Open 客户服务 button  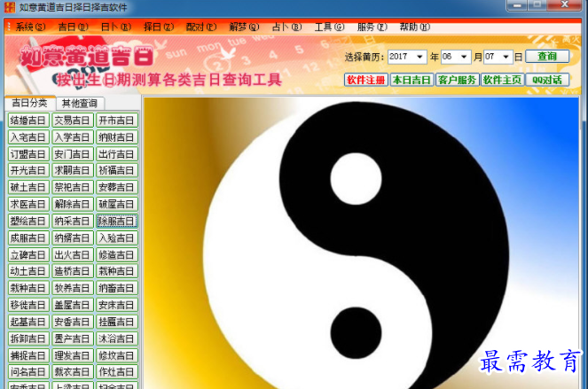tap(457, 80)
